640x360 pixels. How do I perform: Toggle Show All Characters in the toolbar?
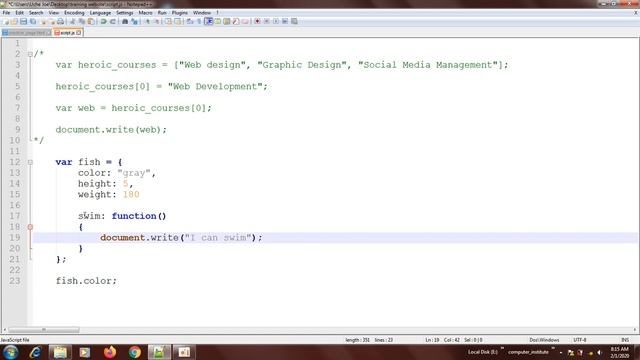(x=199, y=21)
